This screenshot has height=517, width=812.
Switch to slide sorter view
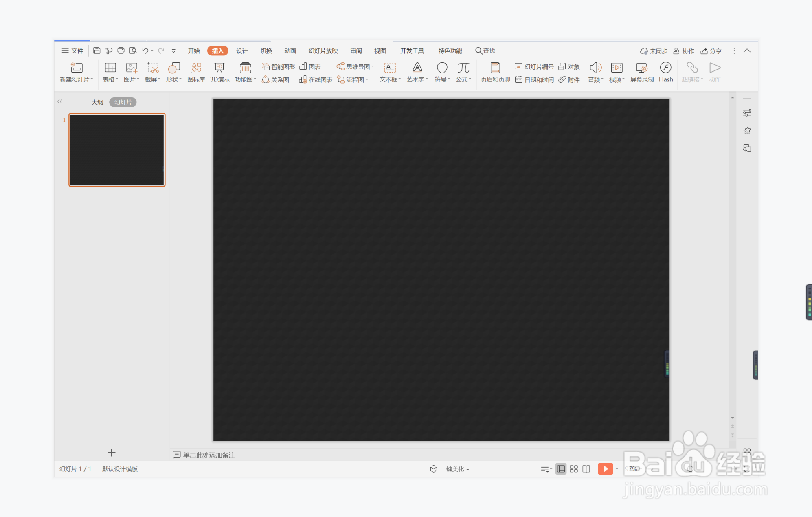[573, 469]
